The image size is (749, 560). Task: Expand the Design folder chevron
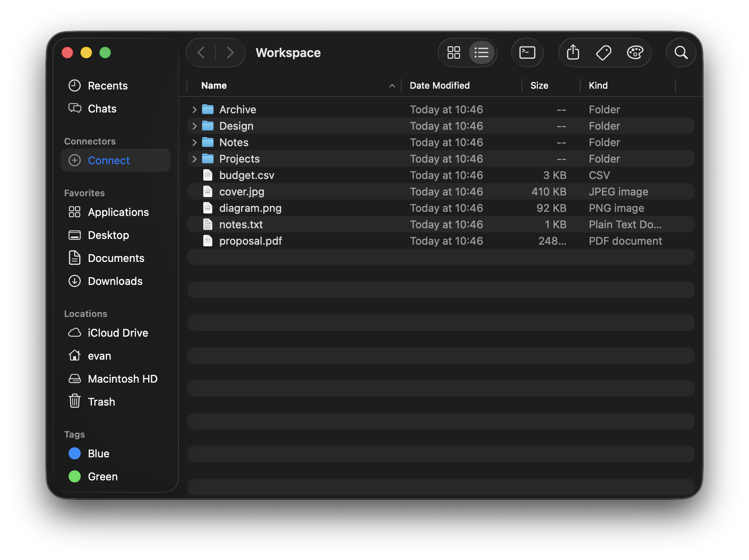tap(195, 126)
